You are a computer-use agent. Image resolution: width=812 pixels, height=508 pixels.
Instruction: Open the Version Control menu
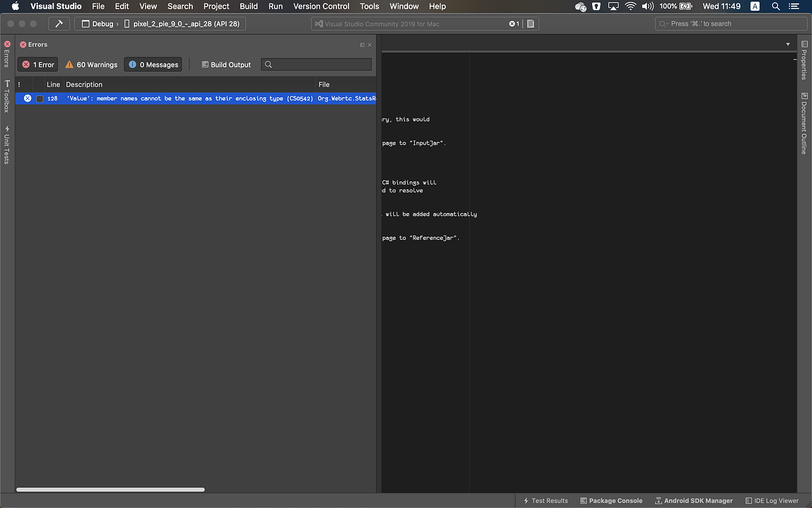[x=321, y=6]
